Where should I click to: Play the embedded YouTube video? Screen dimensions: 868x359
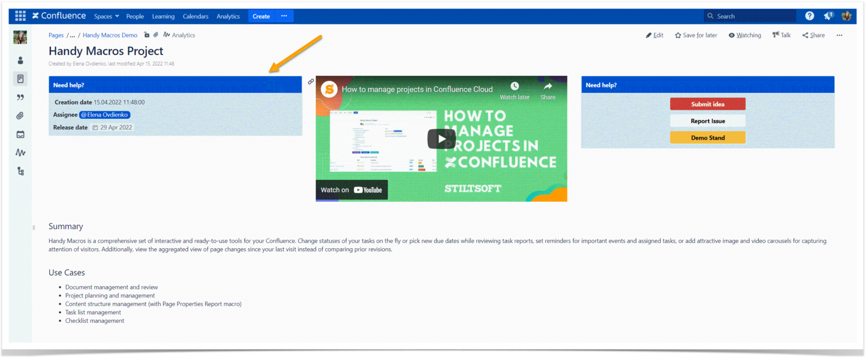click(x=441, y=138)
